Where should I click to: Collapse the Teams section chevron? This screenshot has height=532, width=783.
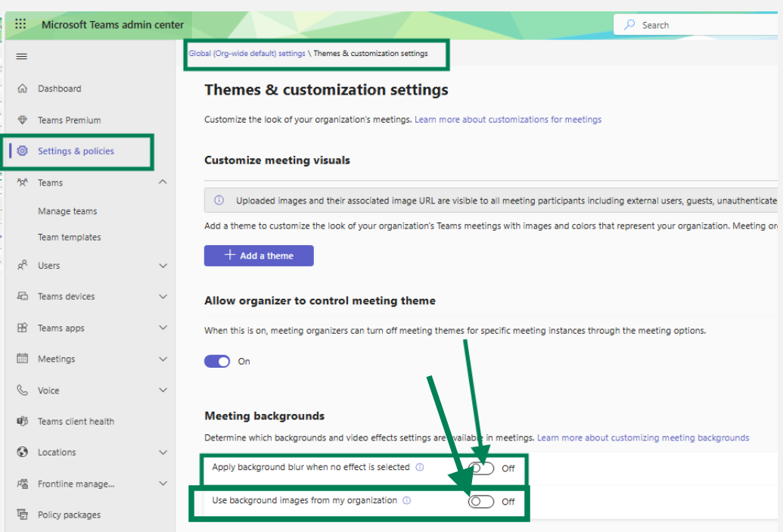(163, 182)
